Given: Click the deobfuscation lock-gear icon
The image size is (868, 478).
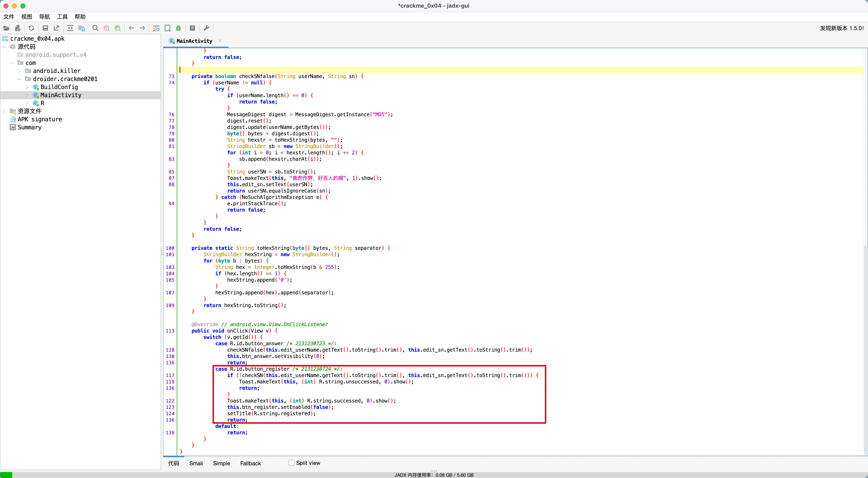Looking at the screenshot, I should (156, 28).
